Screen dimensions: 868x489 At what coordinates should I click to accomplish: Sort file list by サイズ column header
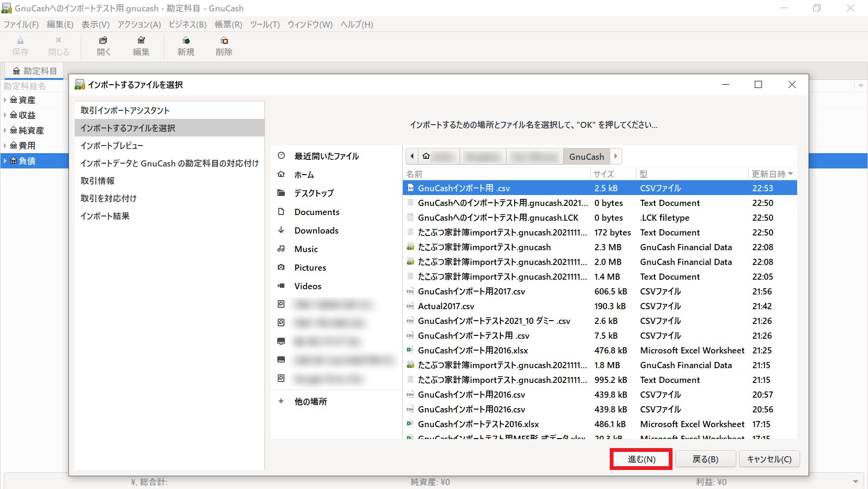[x=613, y=174]
